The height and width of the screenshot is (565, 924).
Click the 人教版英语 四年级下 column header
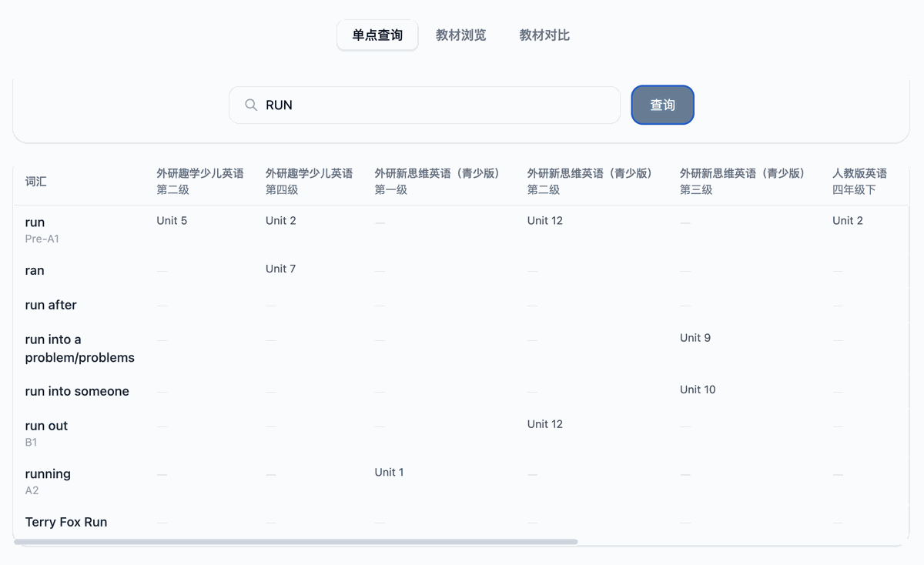pyautogui.click(x=859, y=182)
